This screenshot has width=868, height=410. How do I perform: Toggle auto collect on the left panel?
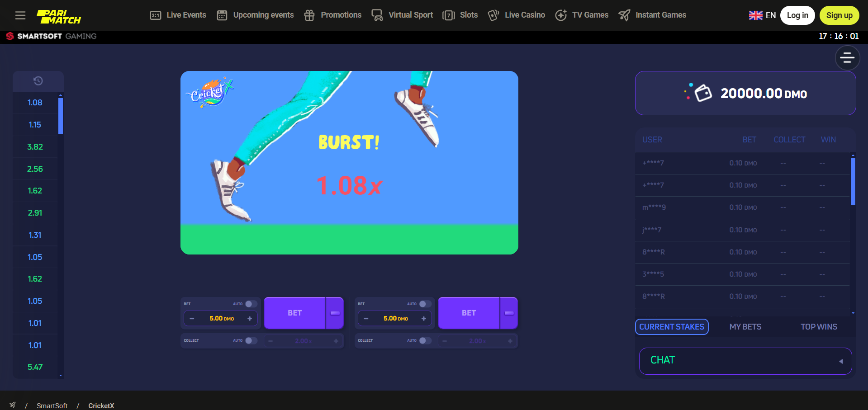coord(251,340)
